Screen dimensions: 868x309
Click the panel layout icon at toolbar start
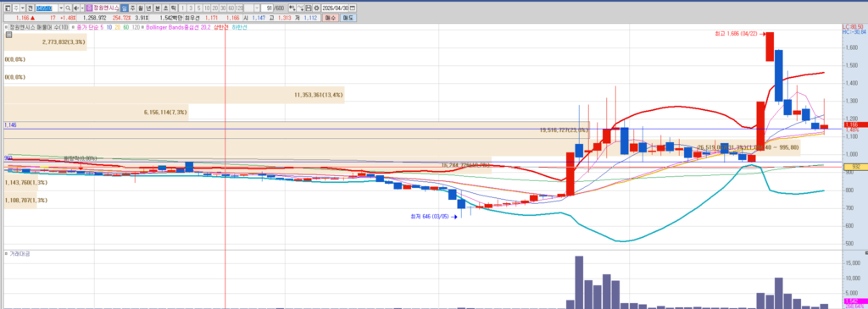coord(7,8)
